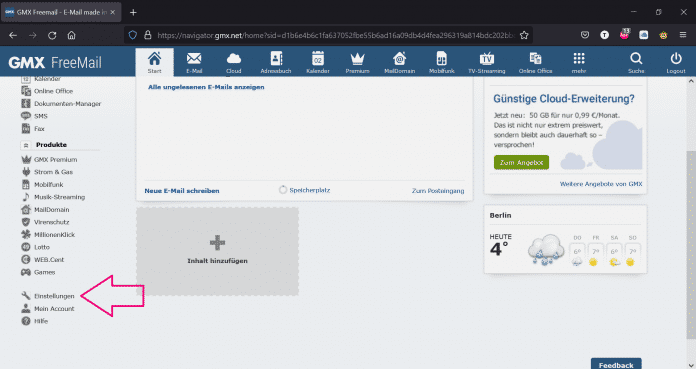This screenshot has height=369, width=696.
Task: Open the E-Mail envelope icon
Action: [194, 62]
